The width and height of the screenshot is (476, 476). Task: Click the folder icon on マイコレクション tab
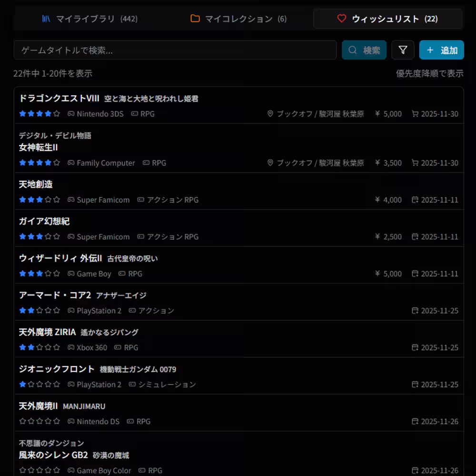[x=195, y=19]
